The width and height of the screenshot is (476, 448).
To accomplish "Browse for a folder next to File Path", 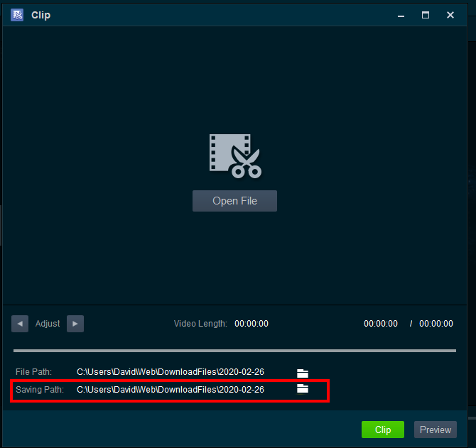I will click(303, 373).
